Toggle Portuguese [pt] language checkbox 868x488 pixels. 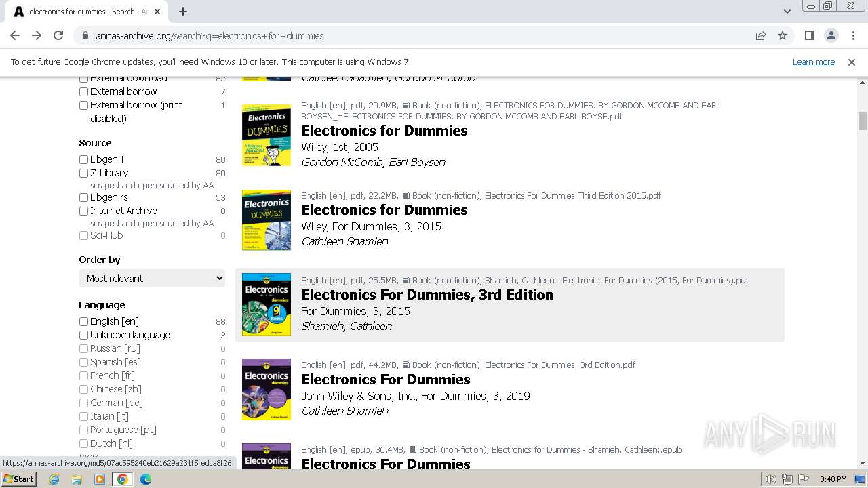pyautogui.click(x=83, y=430)
